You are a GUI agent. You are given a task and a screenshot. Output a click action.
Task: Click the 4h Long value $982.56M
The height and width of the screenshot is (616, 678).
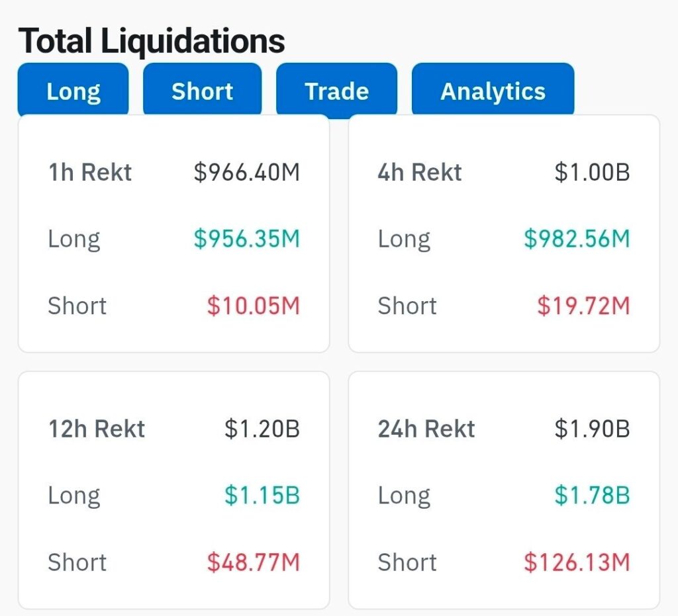pyautogui.click(x=576, y=239)
